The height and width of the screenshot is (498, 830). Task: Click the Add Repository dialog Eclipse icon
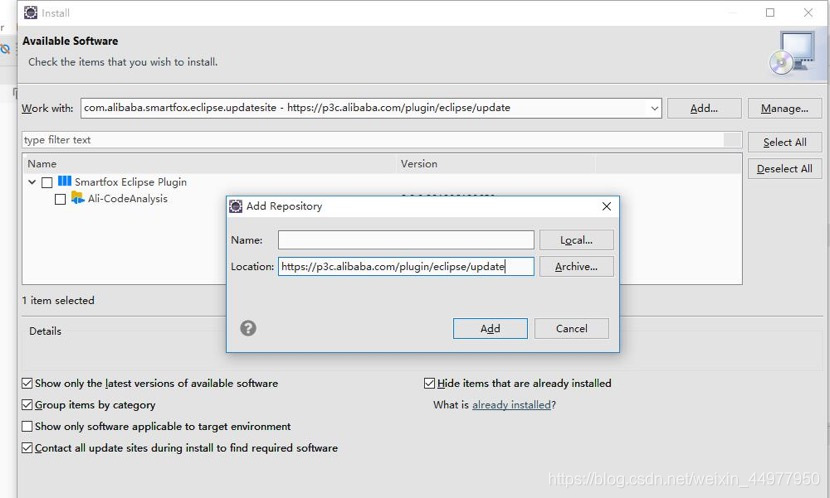[236, 206]
